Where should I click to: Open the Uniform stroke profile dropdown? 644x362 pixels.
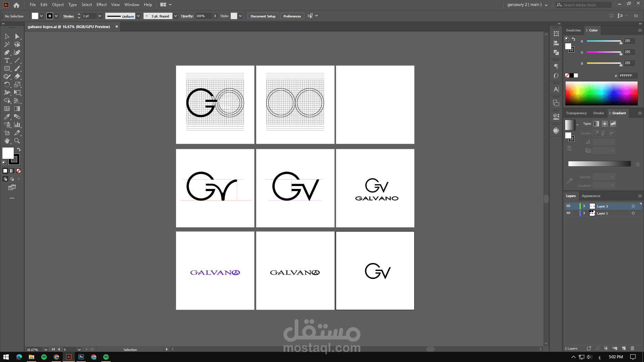point(138,16)
